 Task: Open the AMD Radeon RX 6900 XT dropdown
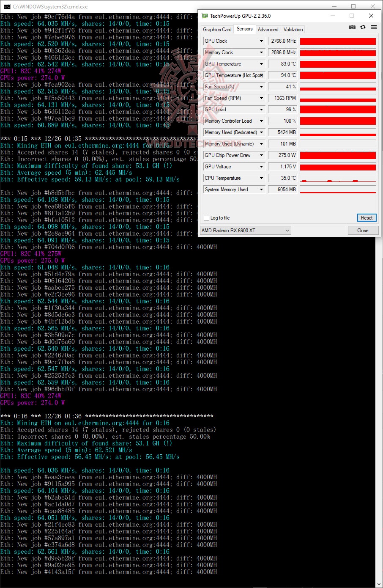pos(246,231)
